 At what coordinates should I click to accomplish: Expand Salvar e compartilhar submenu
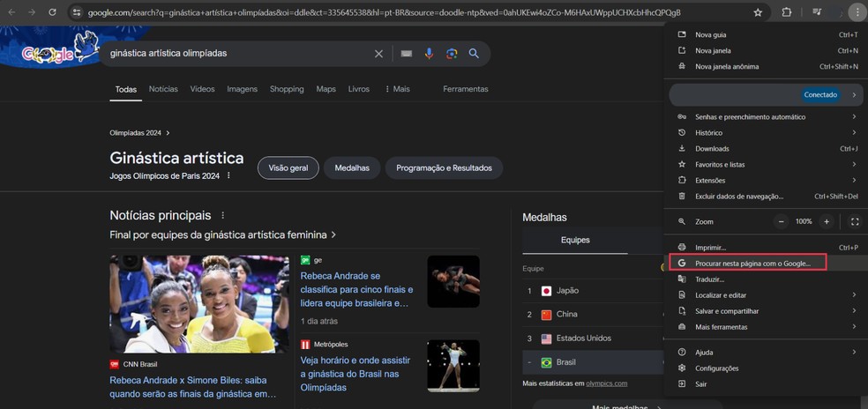click(767, 311)
